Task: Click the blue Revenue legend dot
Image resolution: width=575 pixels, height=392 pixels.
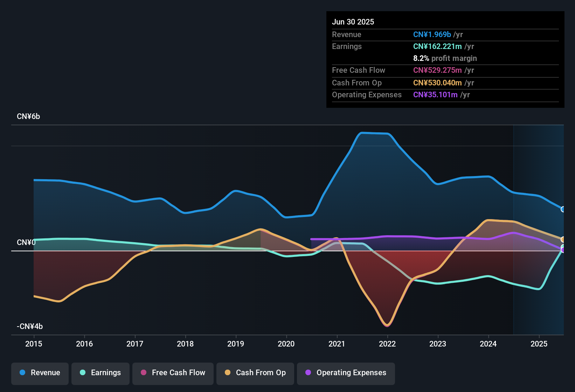Action: [22, 373]
